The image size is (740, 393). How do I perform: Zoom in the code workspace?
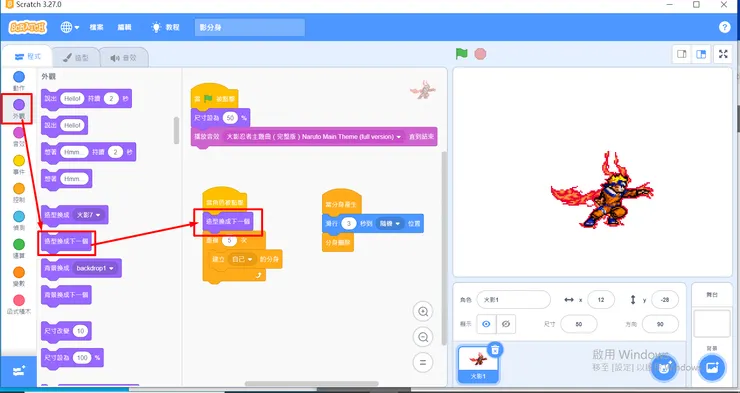423,311
